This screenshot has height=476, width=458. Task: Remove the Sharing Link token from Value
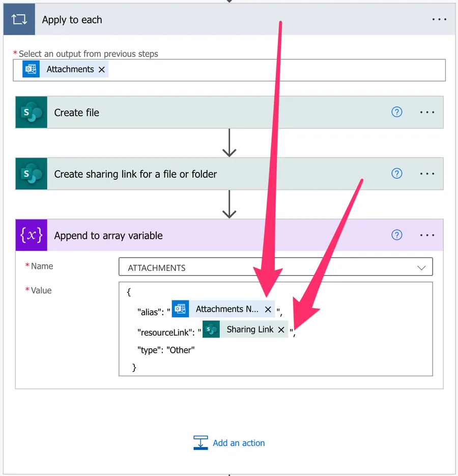point(281,330)
